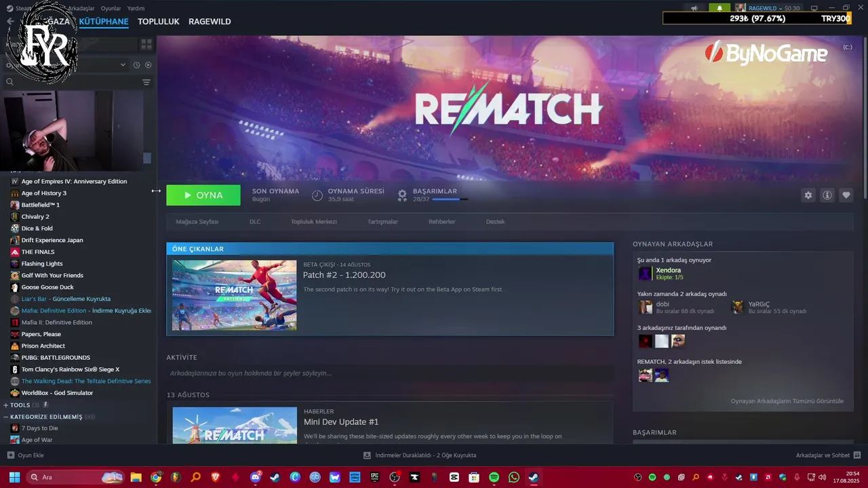This screenshot has width=868, height=488.
Task: Toggle the ready-to-play filter icon
Action: pos(148,65)
